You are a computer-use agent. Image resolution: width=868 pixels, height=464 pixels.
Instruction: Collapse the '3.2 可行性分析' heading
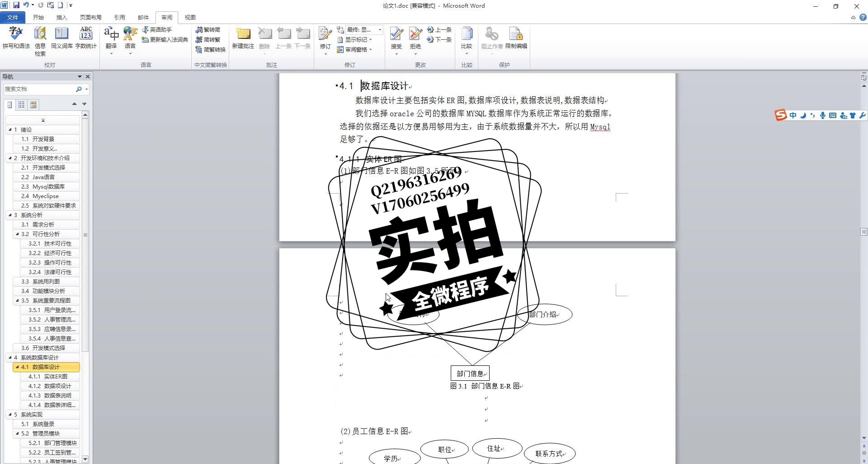(17, 234)
